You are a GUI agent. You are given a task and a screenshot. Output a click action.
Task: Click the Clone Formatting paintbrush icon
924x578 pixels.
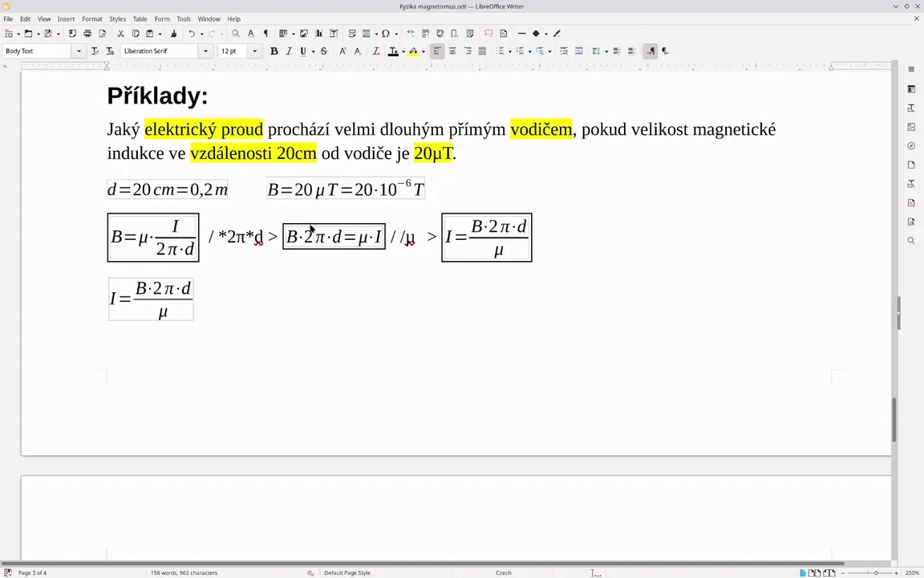point(173,34)
